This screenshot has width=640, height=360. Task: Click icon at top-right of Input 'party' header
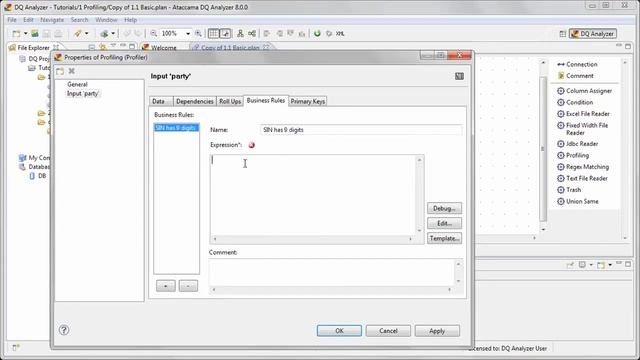pos(459,76)
